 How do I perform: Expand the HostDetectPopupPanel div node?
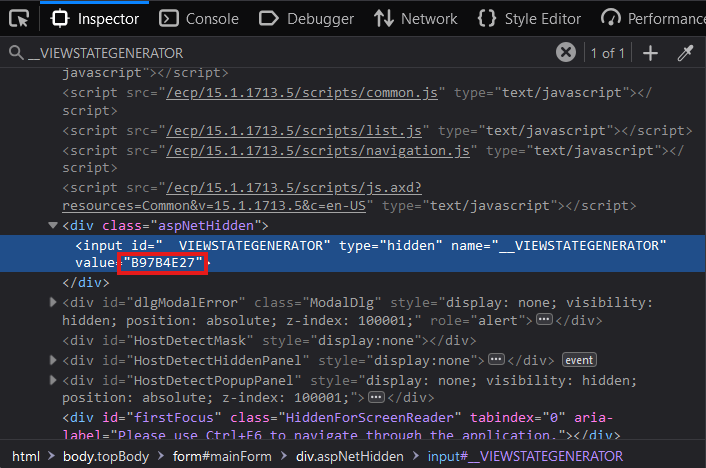click(54, 379)
